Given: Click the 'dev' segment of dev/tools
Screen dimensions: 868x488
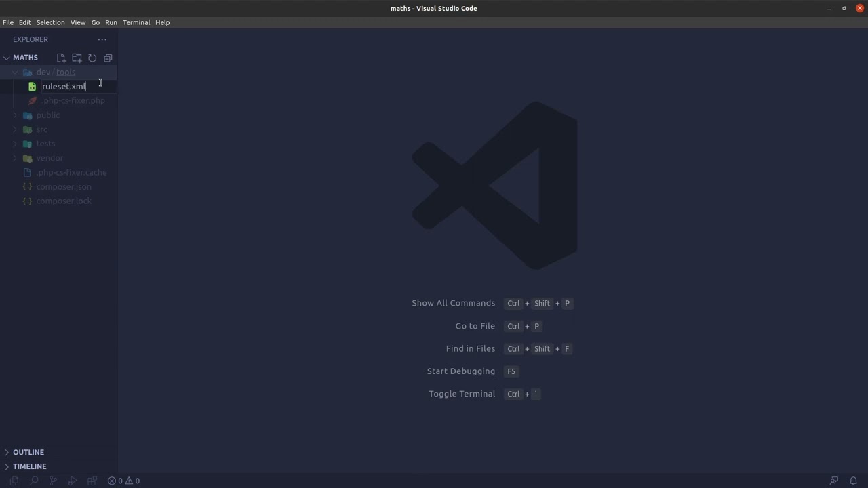Looking at the screenshot, I should (43, 73).
